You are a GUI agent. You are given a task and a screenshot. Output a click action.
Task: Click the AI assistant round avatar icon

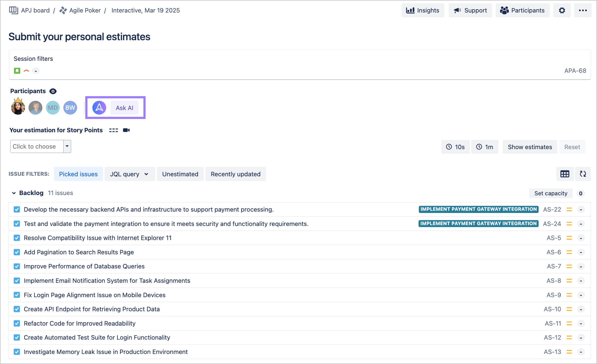[99, 108]
